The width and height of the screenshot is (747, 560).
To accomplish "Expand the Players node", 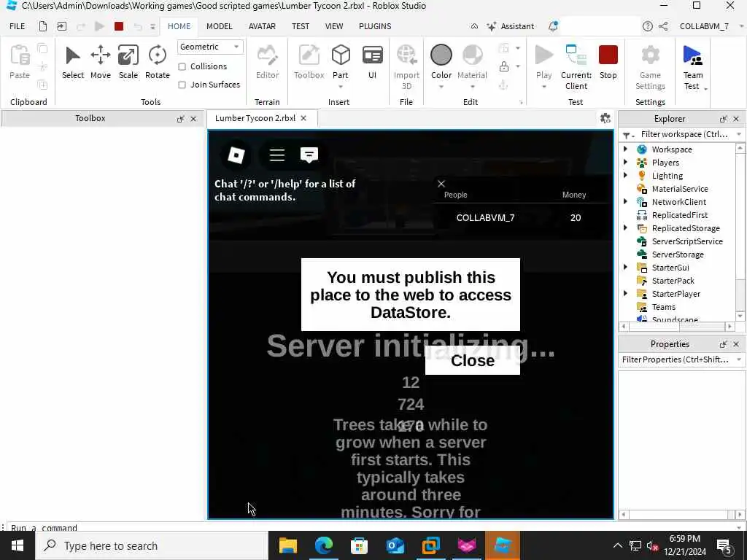I will (x=625, y=163).
